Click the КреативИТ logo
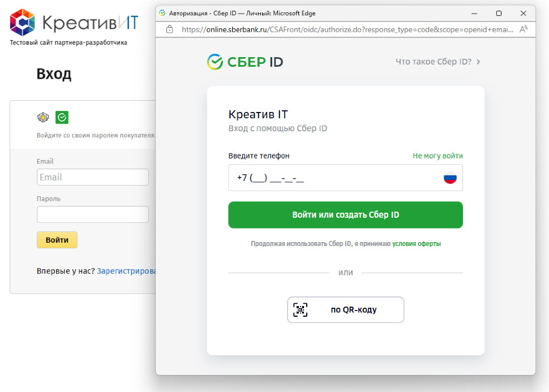Image resolution: width=549 pixels, height=392 pixels. (x=74, y=23)
